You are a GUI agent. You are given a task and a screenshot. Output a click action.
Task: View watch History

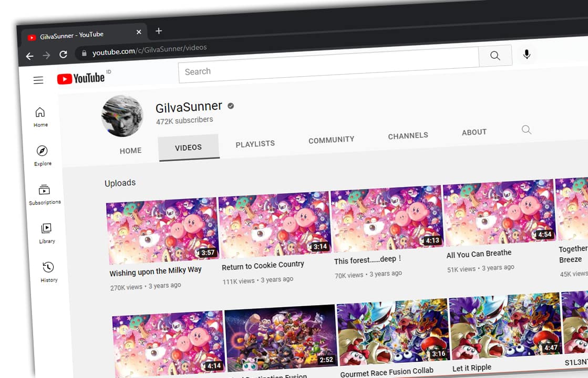pyautogui.click(x=48, y=272)
